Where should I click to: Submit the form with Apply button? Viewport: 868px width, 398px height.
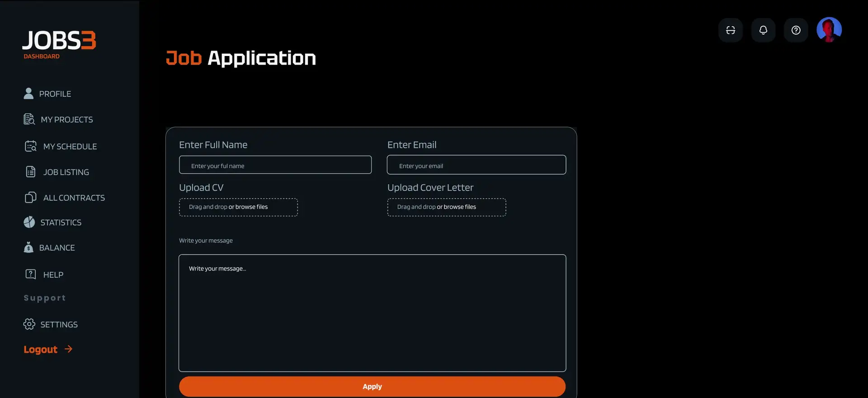click(372, 387)
